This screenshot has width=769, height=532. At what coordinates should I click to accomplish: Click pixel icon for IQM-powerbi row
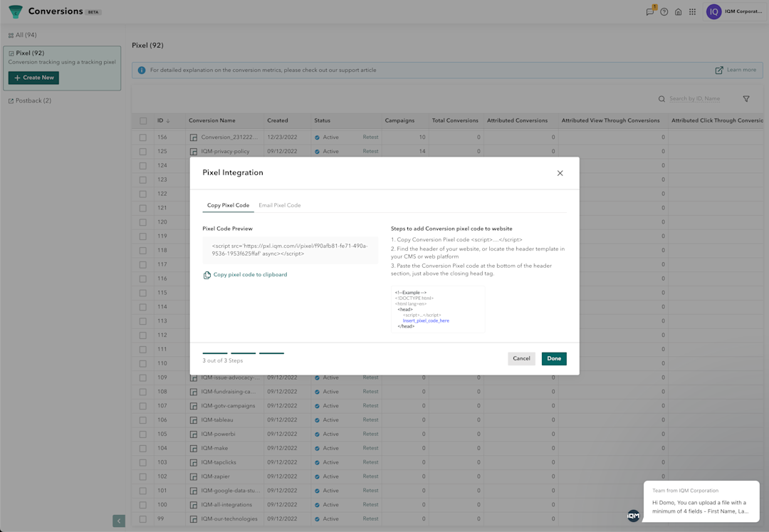pyautogui.click(x=194, y=434)
